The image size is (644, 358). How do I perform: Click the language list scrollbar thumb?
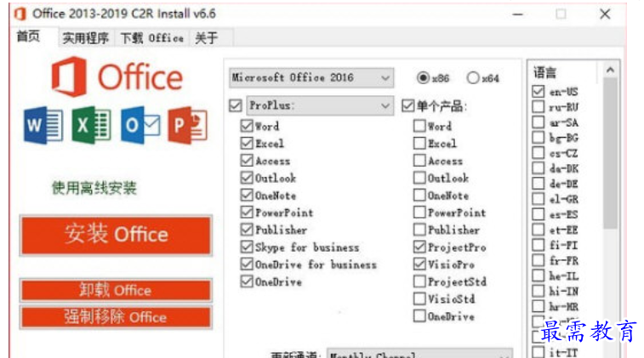point(610,153)
